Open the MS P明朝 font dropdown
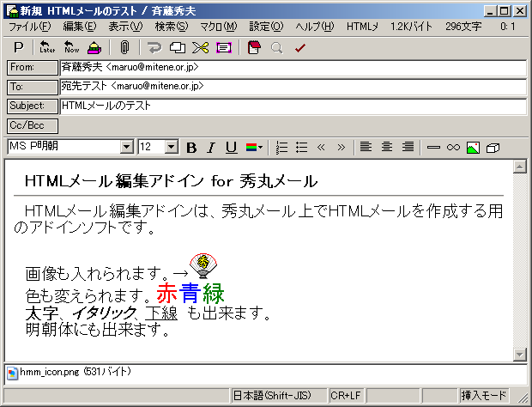Image resolution: width=532 pixels, height=407 pixels. pos(126,147)
